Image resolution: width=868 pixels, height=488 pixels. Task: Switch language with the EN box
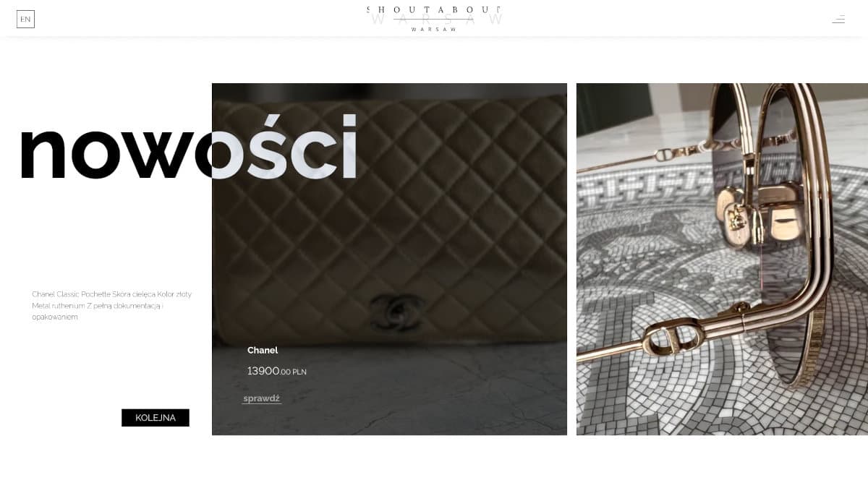point(25,19)
